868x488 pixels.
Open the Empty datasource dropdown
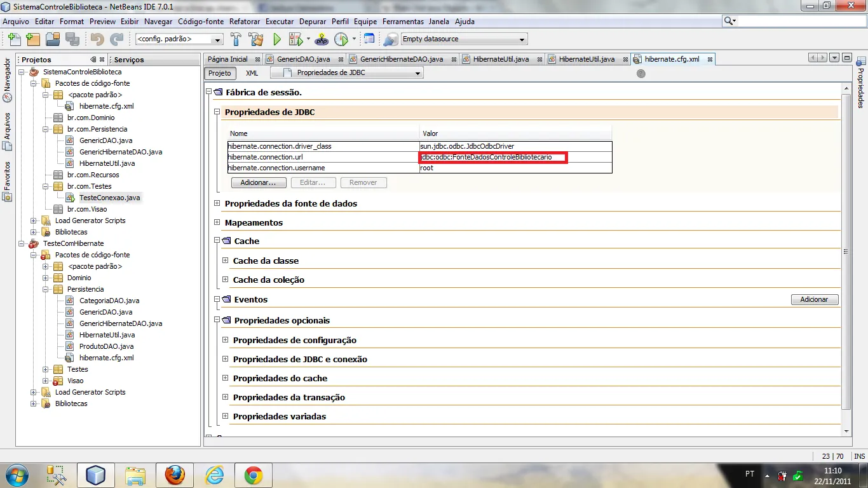point(464,39)
